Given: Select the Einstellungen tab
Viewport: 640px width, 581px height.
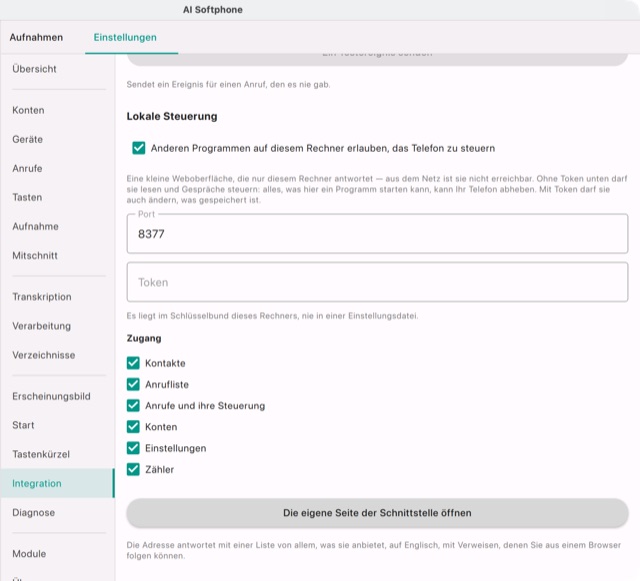Looking at the screenshot, I should point(125,37).
